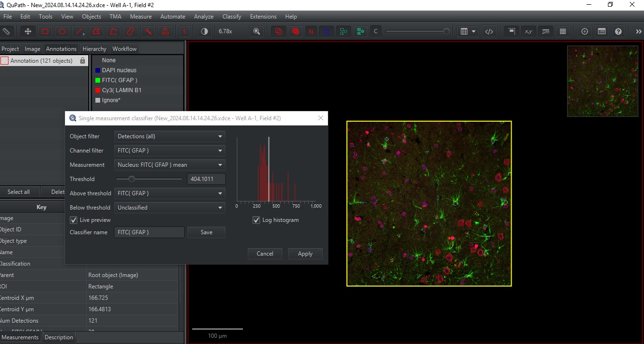Select the Move tool
Image resolution: width=644 pixels, height=344 pixels.
click(x=27, y=31)
